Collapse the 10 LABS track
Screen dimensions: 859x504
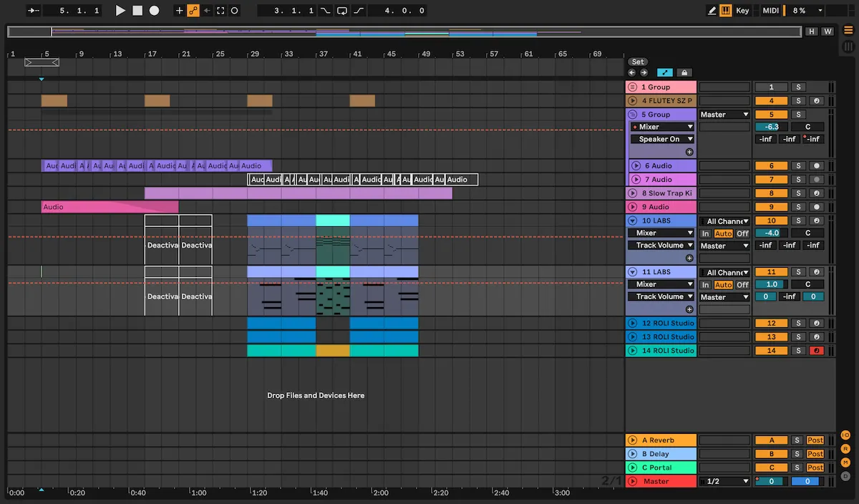[x=632, y=220]
